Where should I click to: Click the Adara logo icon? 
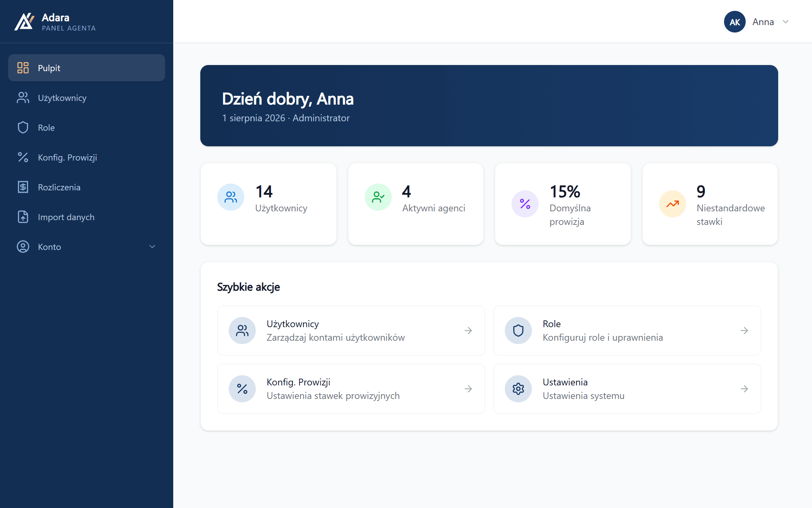(24, 22)
